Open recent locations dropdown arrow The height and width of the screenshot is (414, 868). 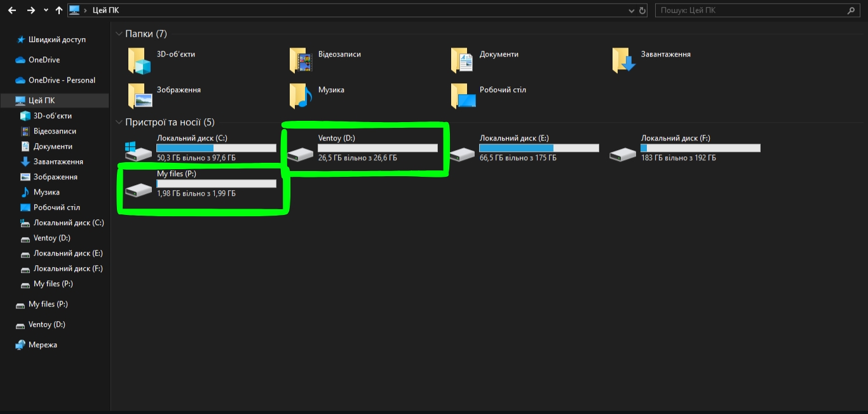(x=46, y=11)
